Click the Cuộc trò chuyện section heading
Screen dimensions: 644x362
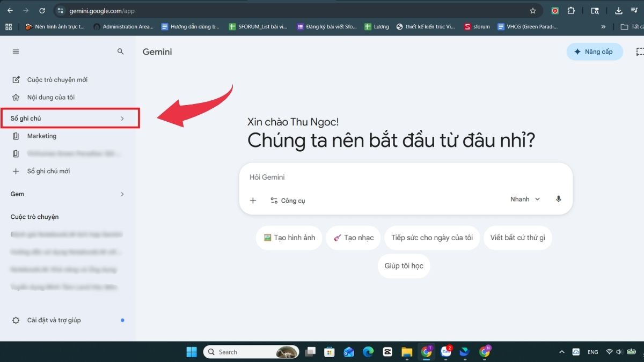(35, 217)
